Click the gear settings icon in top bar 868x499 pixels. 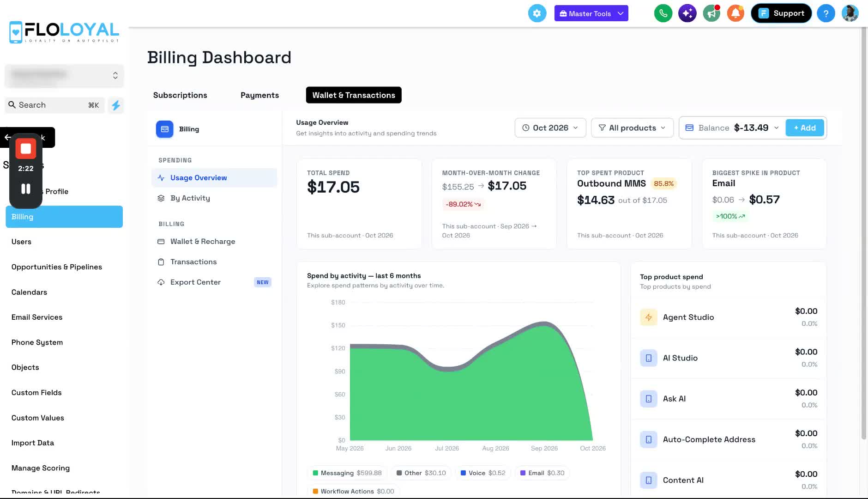click(537, 13)
